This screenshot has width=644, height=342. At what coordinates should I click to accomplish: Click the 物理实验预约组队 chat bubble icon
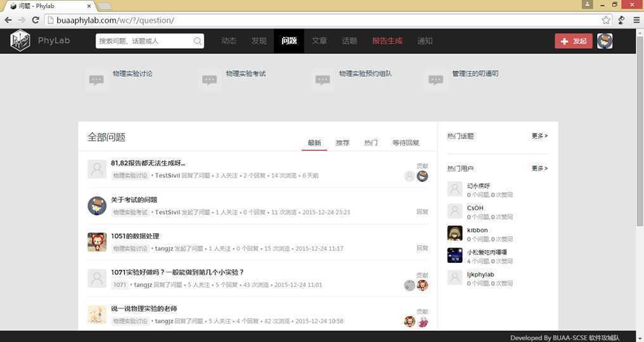point(323,79)
